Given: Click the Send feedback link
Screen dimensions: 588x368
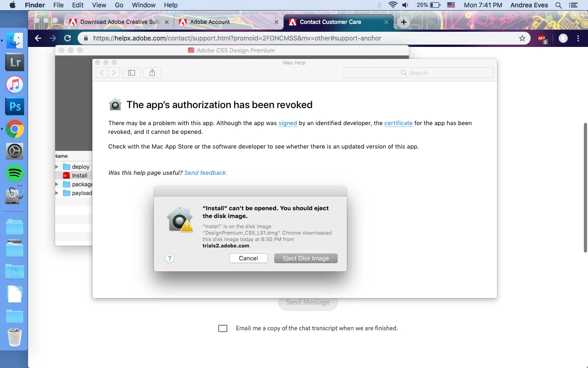Looking at the screenshot, I should click(x=206, y=173).
